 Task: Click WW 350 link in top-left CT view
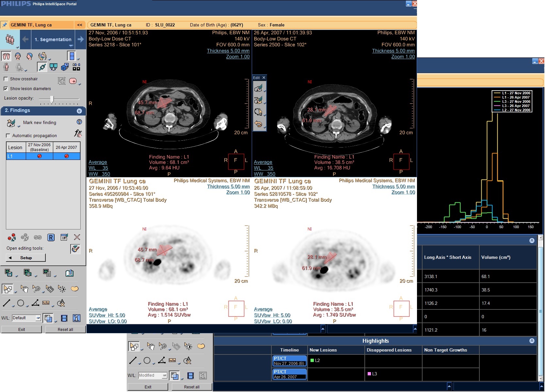(99, 174)
